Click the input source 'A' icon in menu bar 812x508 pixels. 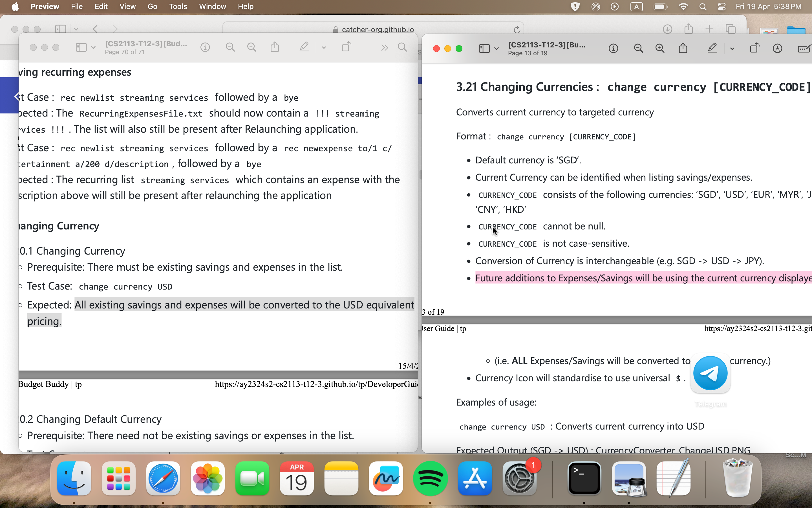click(636, 6)
